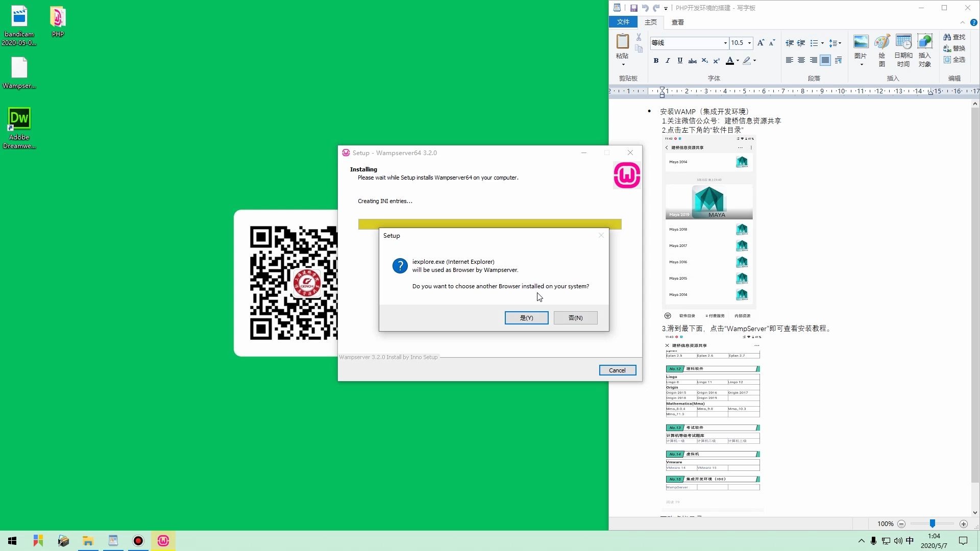Close the browser-choice Setup prompt

point(601,236)
